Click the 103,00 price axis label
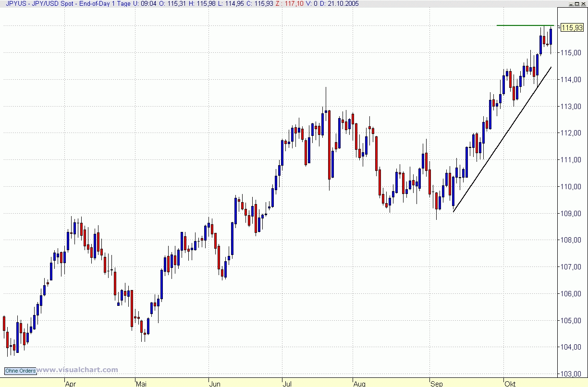The height and width of the screenshot is (387, 588). [572, 374]
